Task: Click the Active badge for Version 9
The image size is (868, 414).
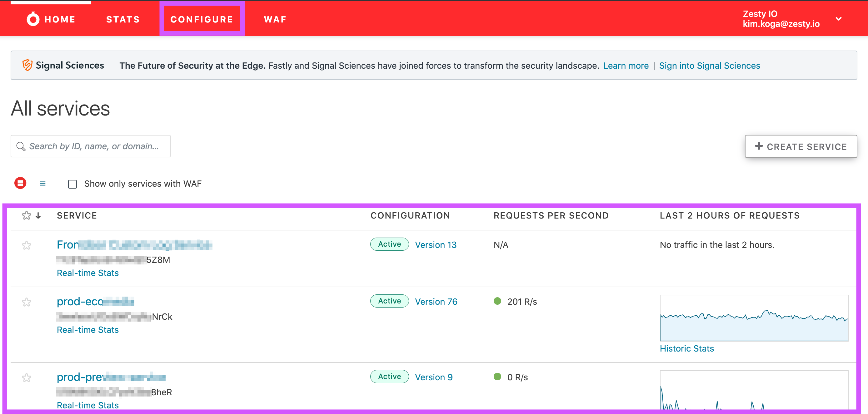Action: coord(390,377)
